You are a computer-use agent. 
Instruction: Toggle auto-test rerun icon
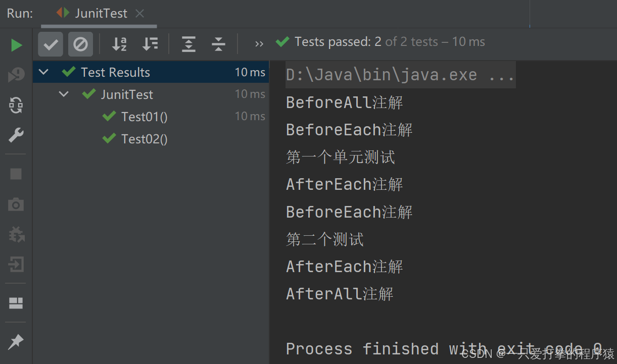pos(16,105)
